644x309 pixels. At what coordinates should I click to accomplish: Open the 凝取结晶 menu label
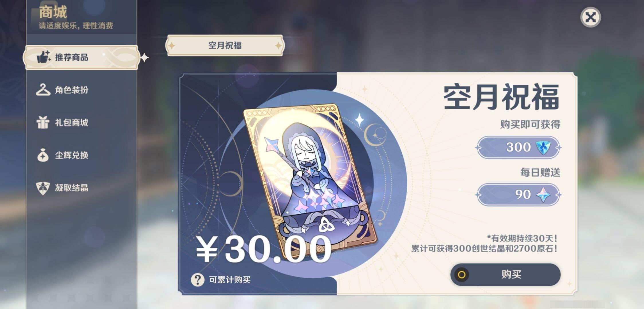pyautogui.click(x=72, y=188)
